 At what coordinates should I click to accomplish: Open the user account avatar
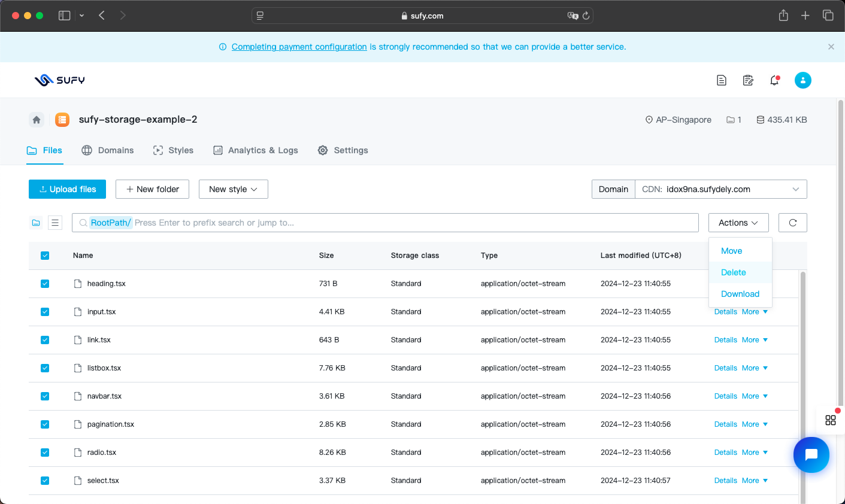[803, 80]
